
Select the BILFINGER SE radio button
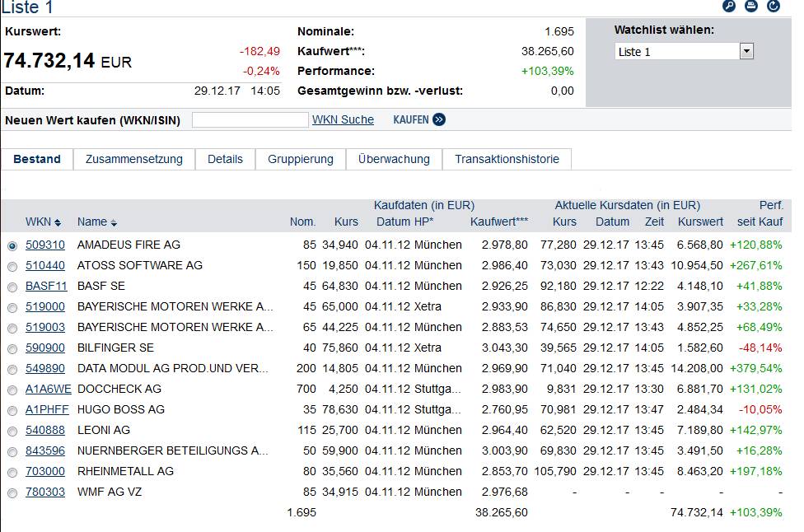12,348
